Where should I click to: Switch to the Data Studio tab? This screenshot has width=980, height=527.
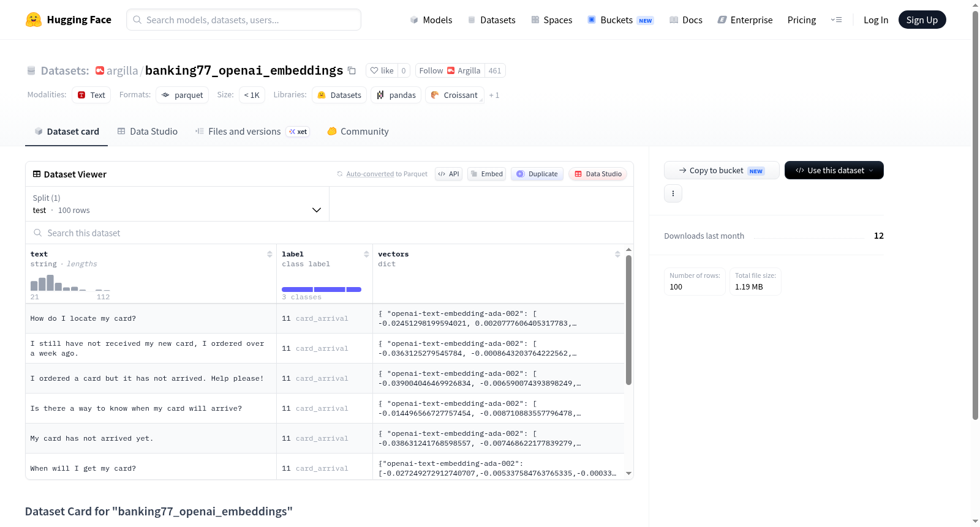coord(148,132)
